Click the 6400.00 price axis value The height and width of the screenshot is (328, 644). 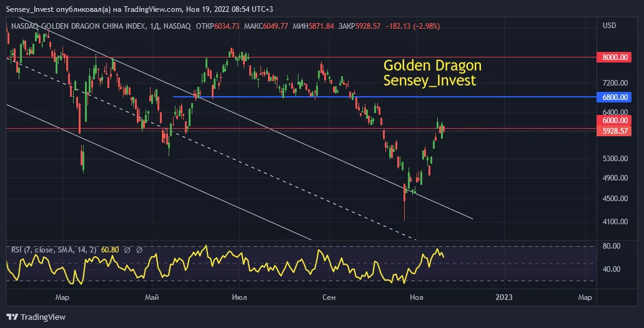pos(615,112)
